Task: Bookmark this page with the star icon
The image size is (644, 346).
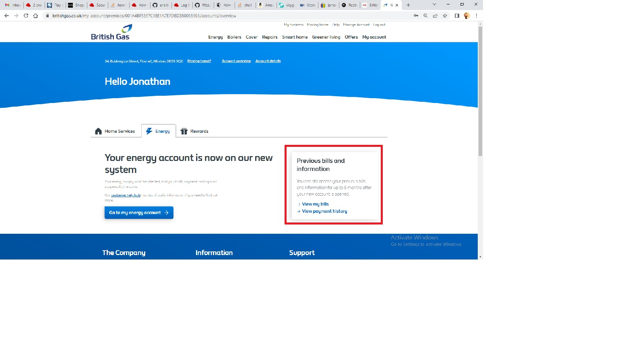Action: tap(445, 16)
